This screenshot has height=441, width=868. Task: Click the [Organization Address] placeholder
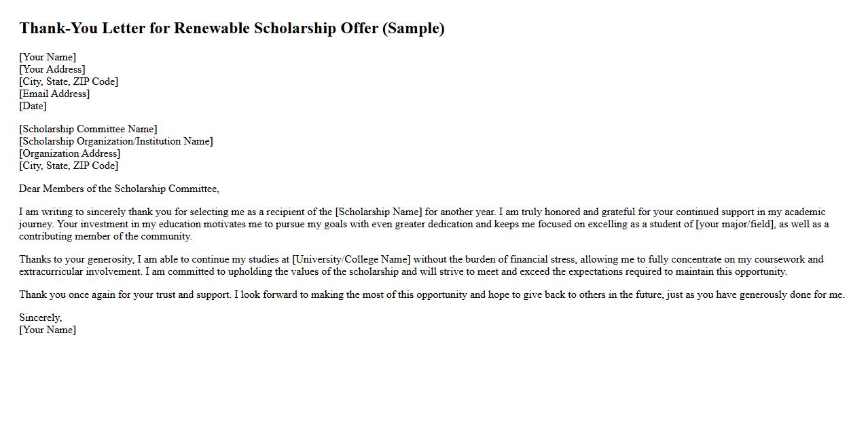(70, 153)
